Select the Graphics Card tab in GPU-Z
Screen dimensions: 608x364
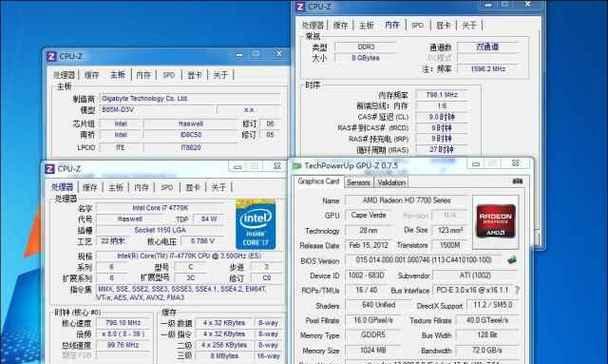tap(318, 181)
